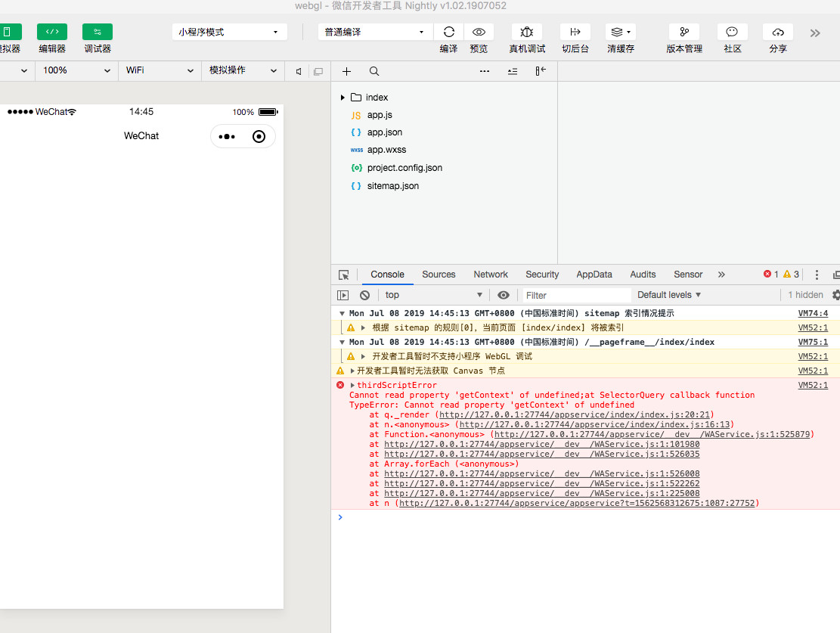This screenshot has height=633, width=840.
Task: Toggle simulator sound mute icon
Action: click(299, 71)
